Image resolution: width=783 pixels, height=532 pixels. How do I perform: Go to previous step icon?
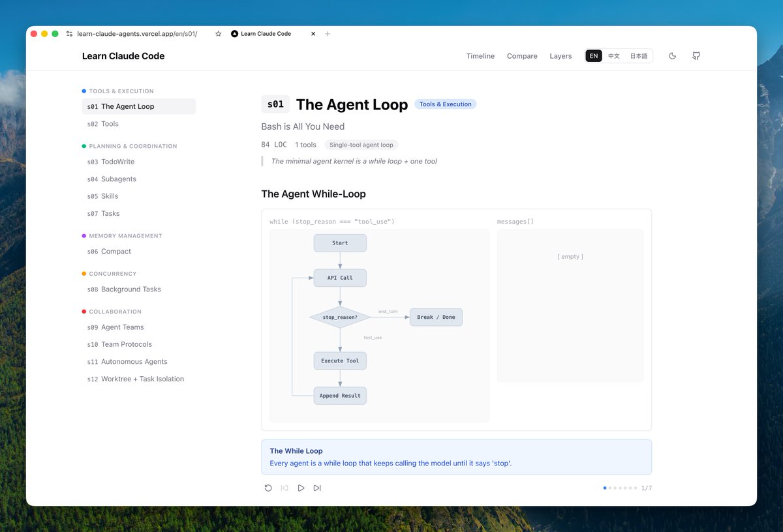[284, 488]
